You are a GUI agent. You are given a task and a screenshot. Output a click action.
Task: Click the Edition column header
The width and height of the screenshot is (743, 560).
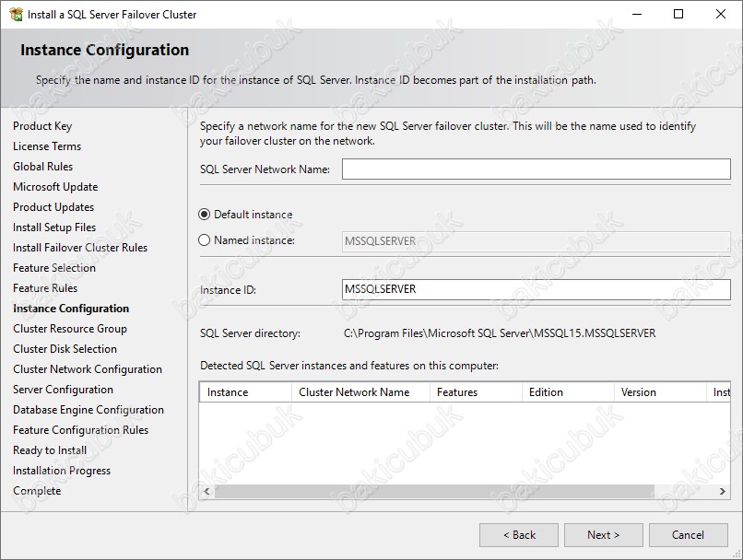point(568,392)
